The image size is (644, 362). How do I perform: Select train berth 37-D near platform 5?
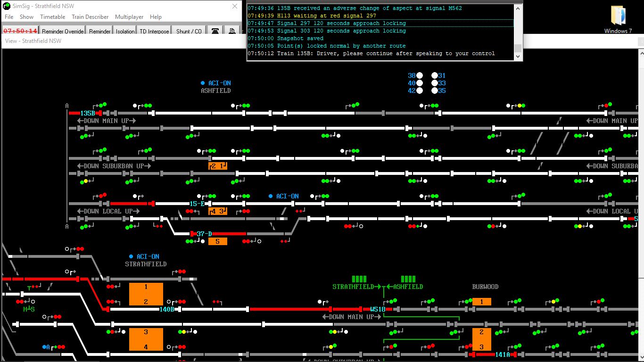[x=205, y=234]
